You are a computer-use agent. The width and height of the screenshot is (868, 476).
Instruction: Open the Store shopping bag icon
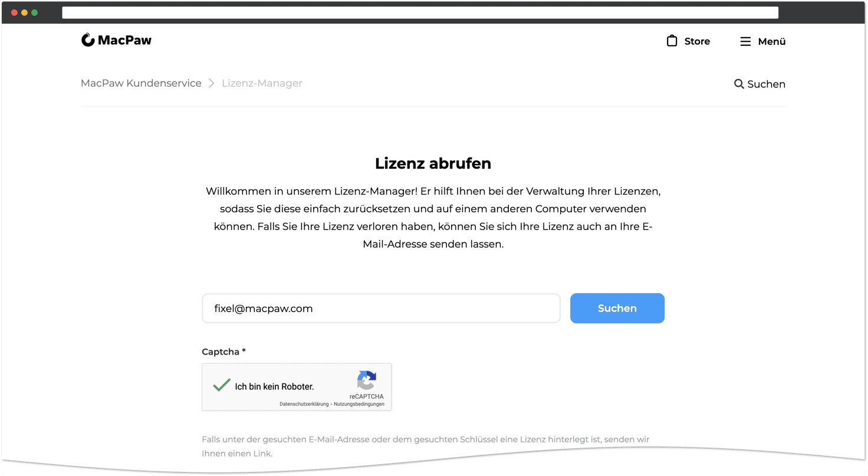672,41
